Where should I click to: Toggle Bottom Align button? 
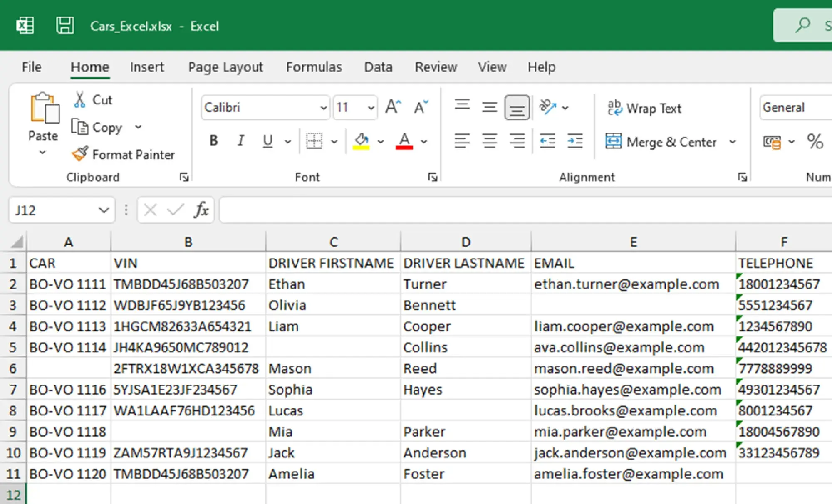tap(517, 108)
